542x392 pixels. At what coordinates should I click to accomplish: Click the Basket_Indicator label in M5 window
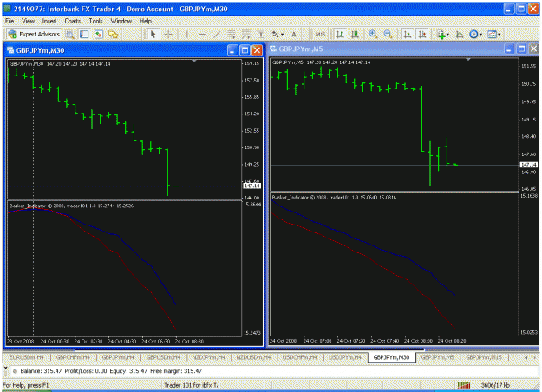tap(334, 198)
